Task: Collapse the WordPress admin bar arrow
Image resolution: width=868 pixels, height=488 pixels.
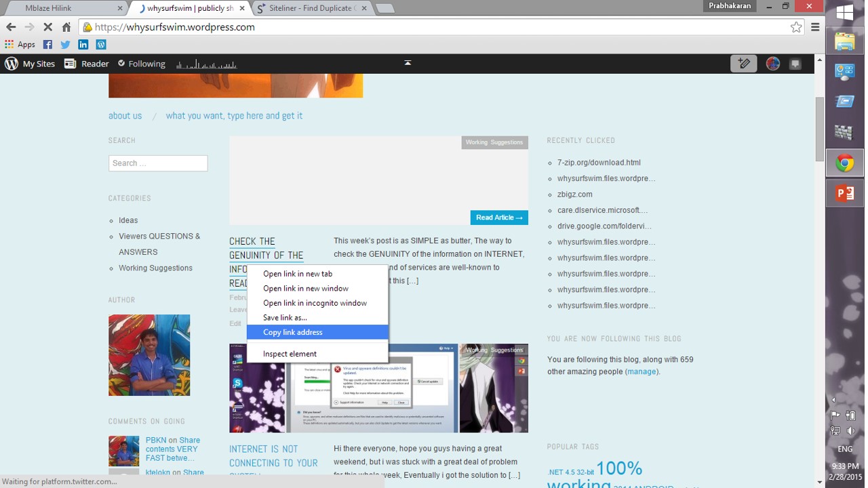Action: tap(408, 63)
